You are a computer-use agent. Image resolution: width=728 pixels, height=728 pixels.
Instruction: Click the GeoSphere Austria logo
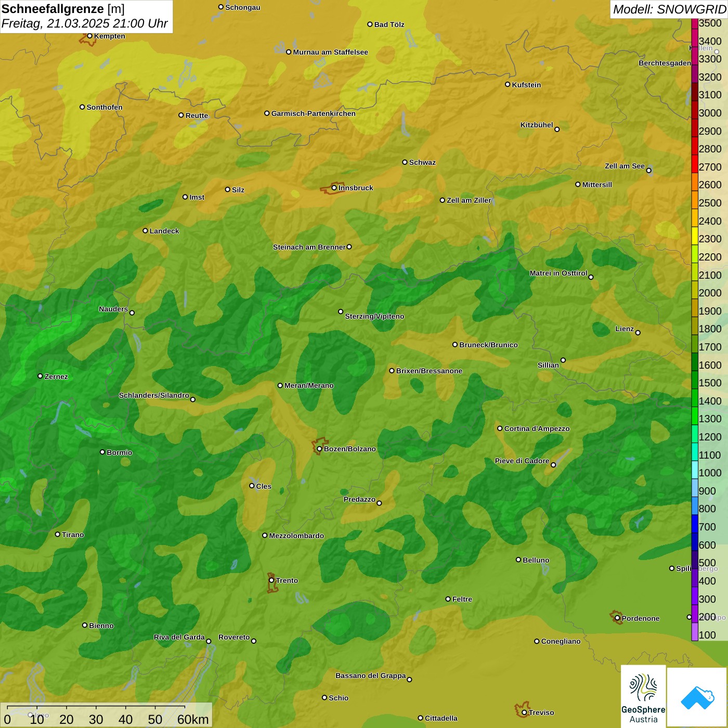tap(643, 696)
